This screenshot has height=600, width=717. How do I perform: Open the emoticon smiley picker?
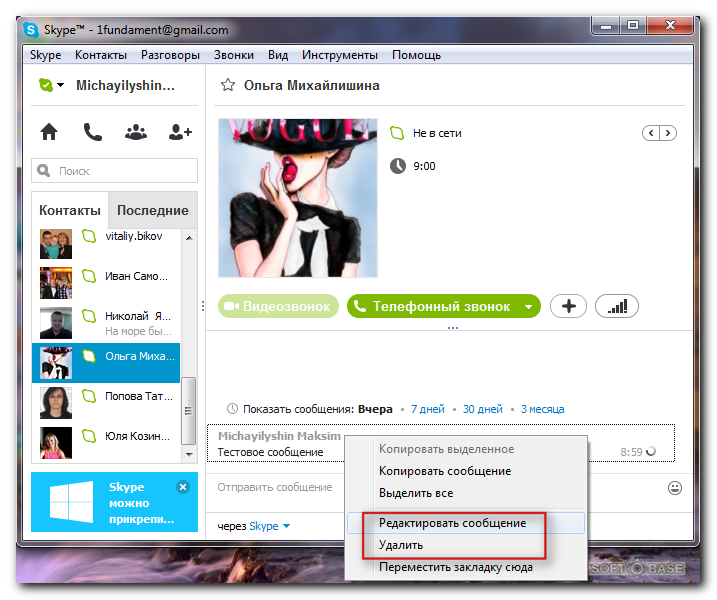point(675,488)
